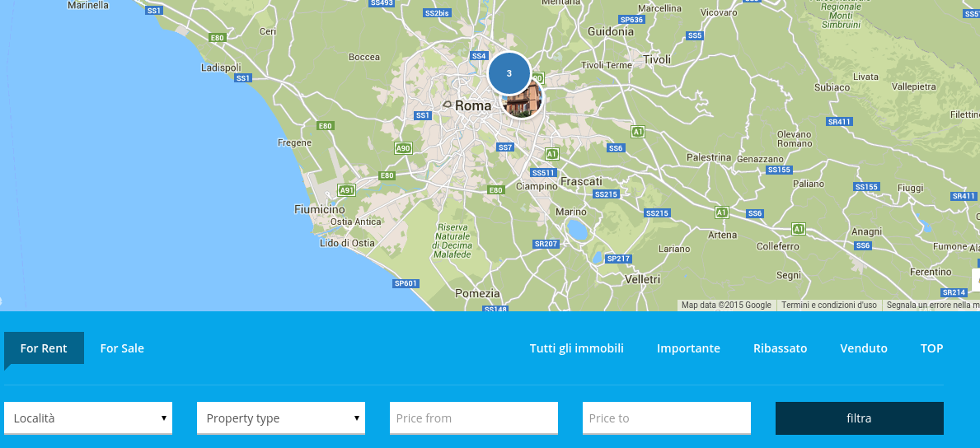Click the blue cluster marker labeled 3

click(509, 73)
